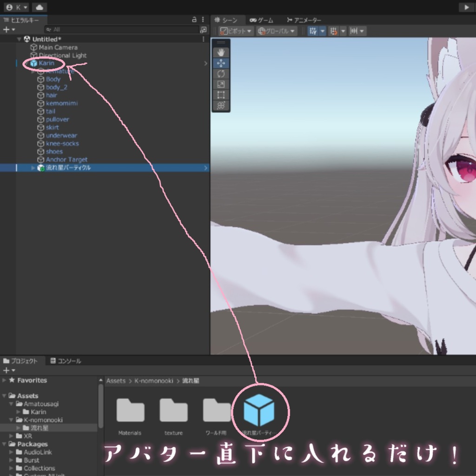Screen dimensions: 476x476
Task: Select the Rotate tool
Action: [221, 73]
